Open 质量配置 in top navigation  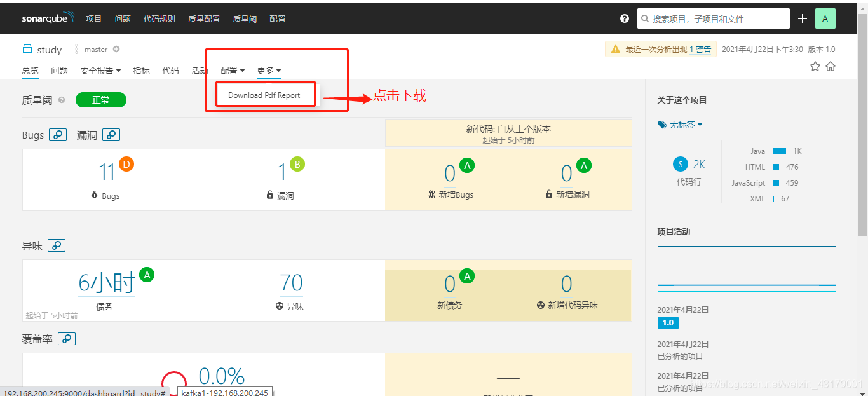(x=204, y=18)
